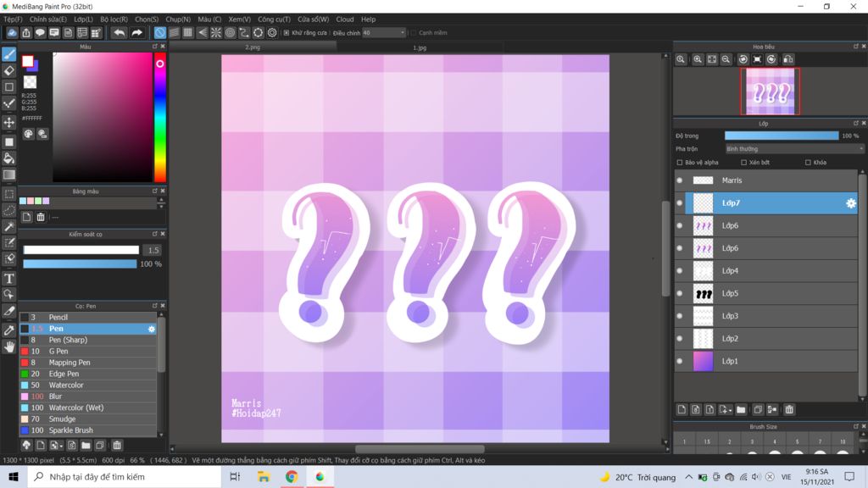Zoom in on the Navigator panel
Image resolution: width=868 pixels, height=488 pixels.
pos(698,59)
